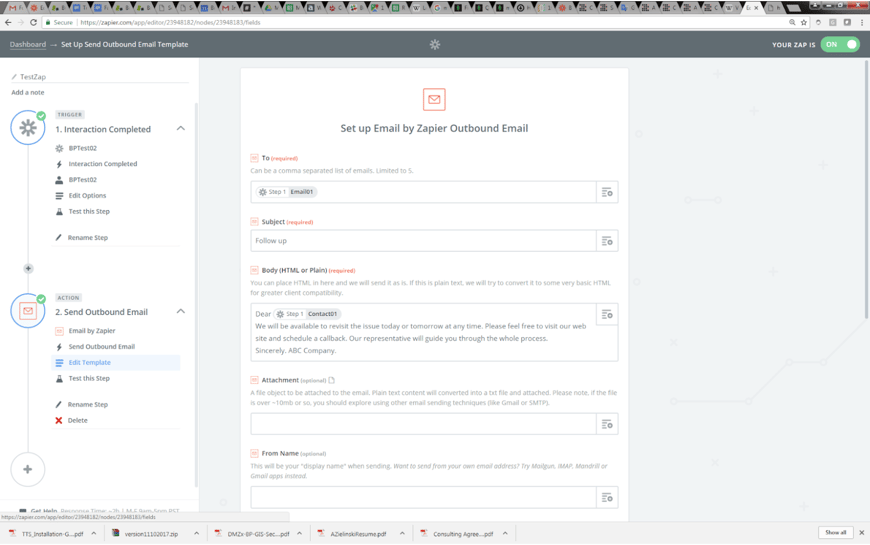Open insert-field menu for Attachment field
Screen dimensions: 870x545
click(x=607, y=425)
